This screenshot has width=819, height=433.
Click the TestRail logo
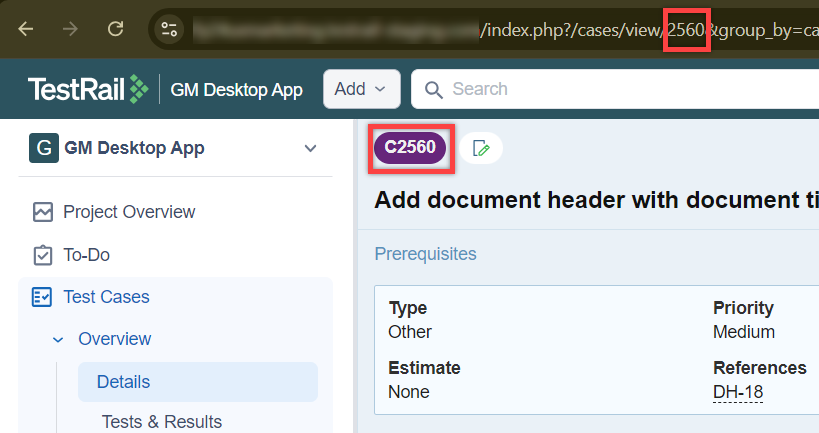tap(88, 89)
